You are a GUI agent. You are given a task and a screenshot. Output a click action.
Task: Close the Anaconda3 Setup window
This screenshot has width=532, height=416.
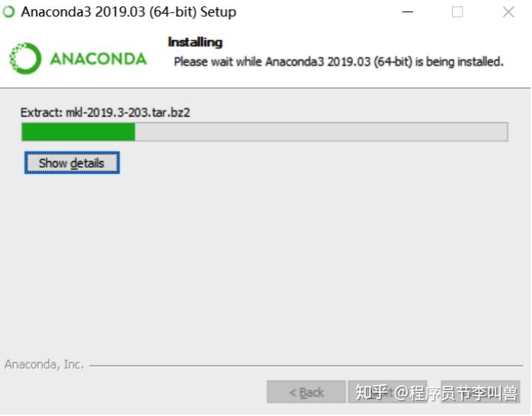[508, 12]
